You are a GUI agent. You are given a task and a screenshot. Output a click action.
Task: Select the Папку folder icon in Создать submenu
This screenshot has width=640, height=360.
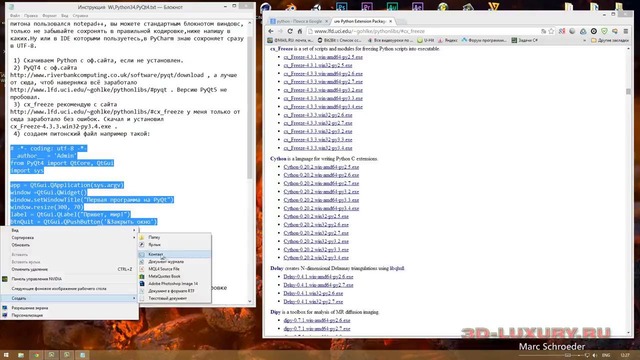click(142, 237)
